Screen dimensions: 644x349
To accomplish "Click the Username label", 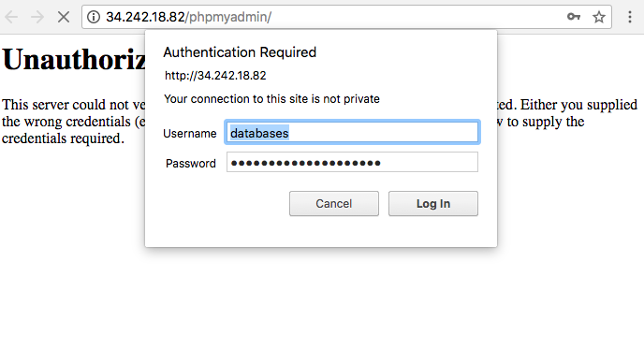I will click(190, 134).
